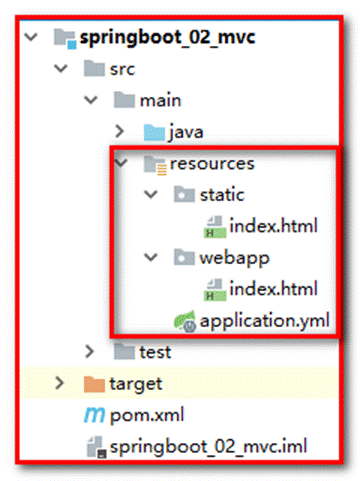Select index.html under webapp
The image size is (360, 481).
[274, 289]
